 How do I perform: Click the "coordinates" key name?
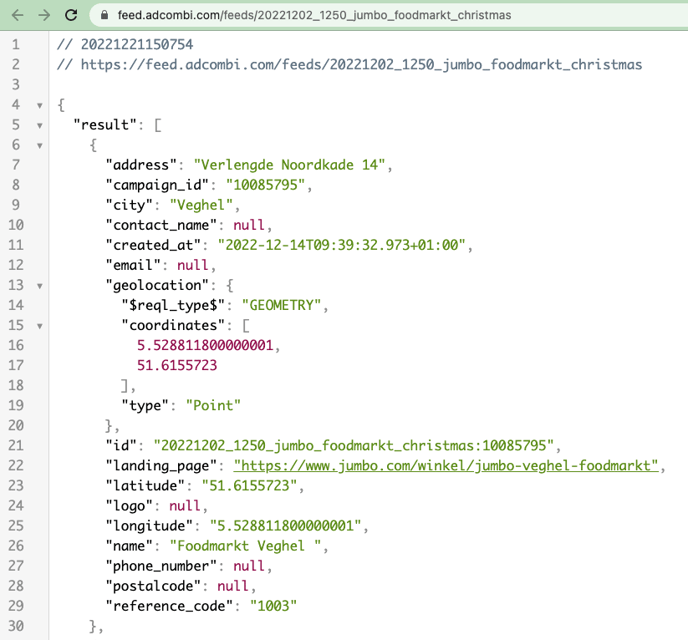[173, 325]
